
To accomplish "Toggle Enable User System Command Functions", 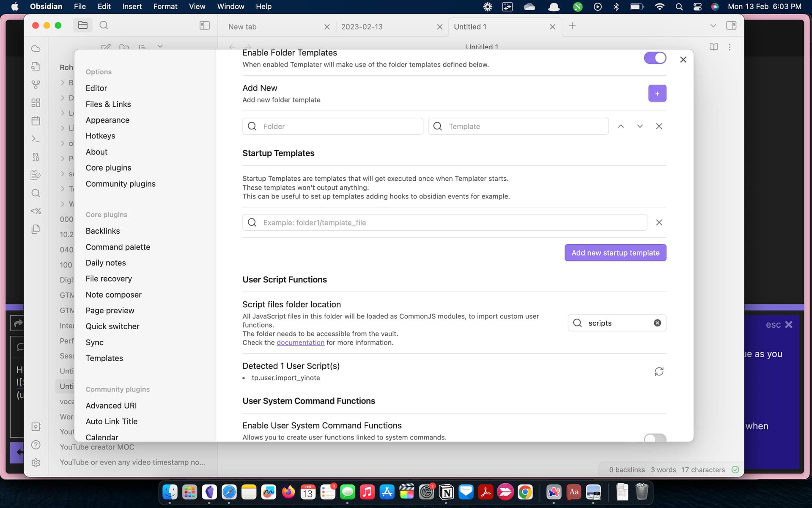I will click(655, 438).
